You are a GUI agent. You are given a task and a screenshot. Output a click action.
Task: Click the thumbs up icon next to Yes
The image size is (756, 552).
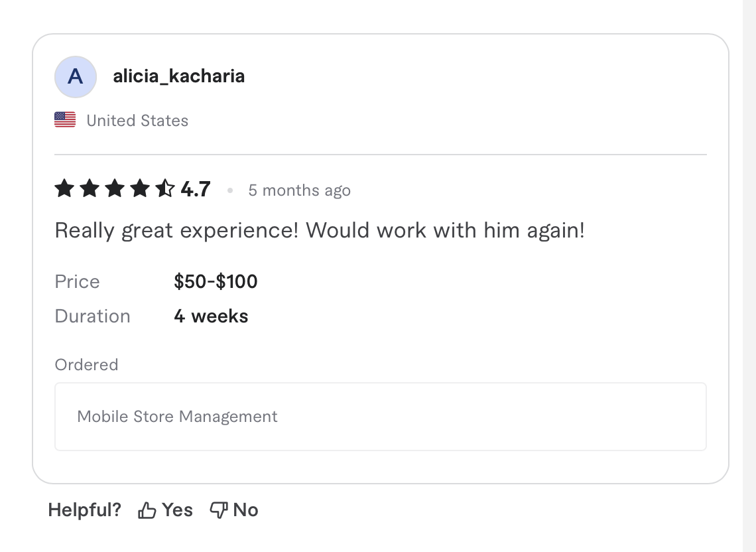coord(147,510)
